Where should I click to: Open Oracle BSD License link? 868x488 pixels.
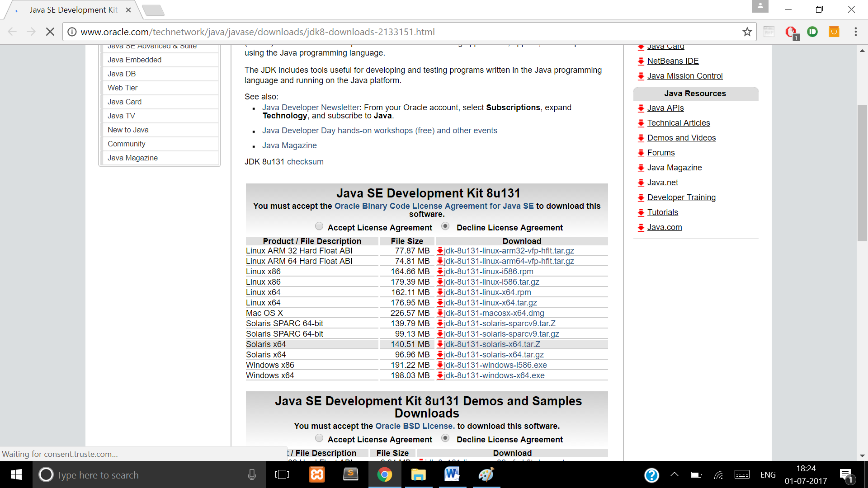tap(415, 426)
